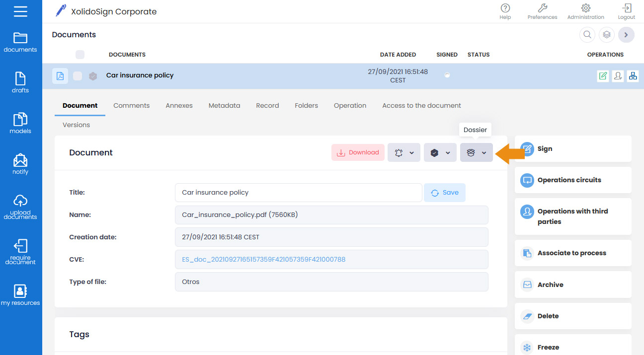Viewport: 644px width, 355px height.
Task: Click the Name field Car_insurance_policy.pdf
Action: point(331,215)
